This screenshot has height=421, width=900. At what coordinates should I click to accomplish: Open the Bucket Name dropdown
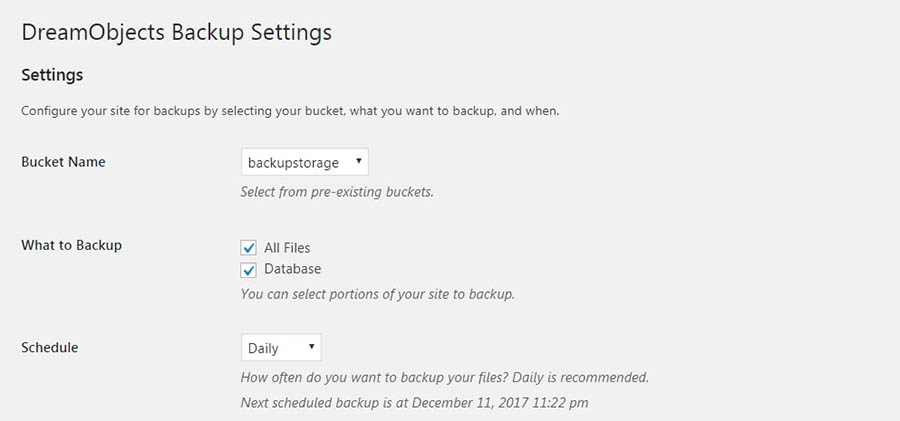[x=304, y=162]
